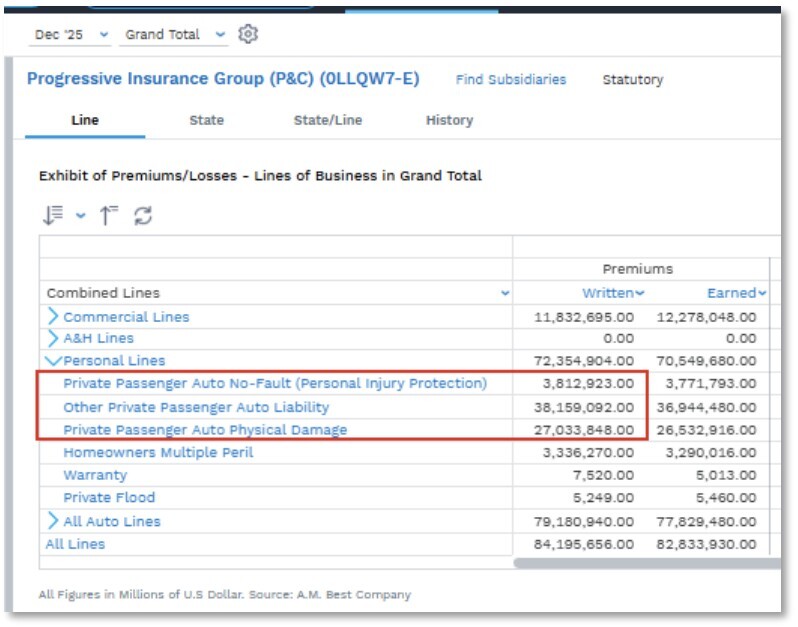Select written value 79,180,940.00

[x=584, y=522]
